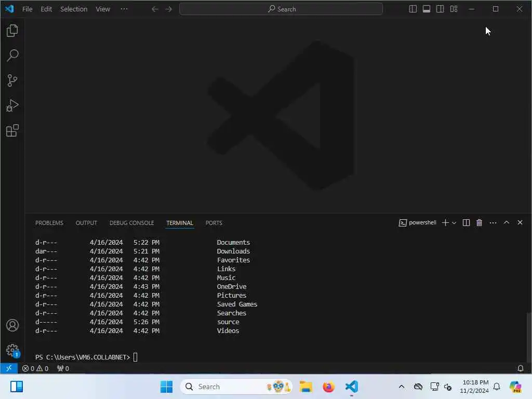Toggle the primary side bar layout icon

pos(413,9)
